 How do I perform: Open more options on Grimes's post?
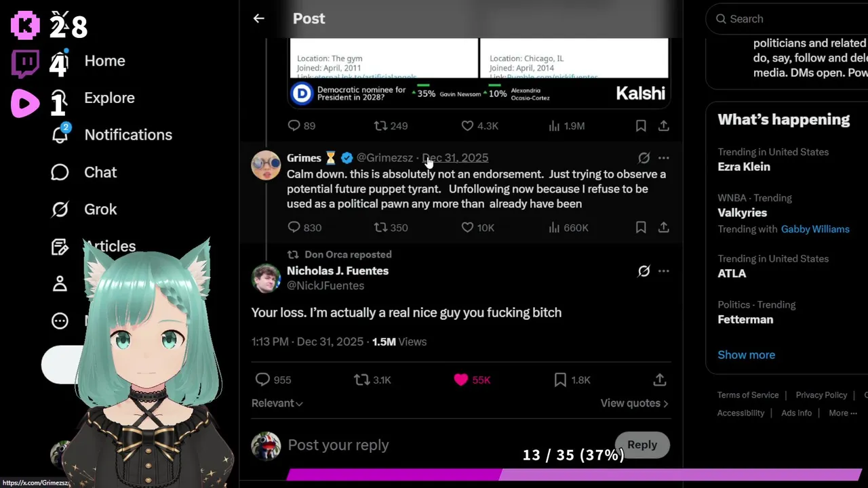tap(663, 158)
